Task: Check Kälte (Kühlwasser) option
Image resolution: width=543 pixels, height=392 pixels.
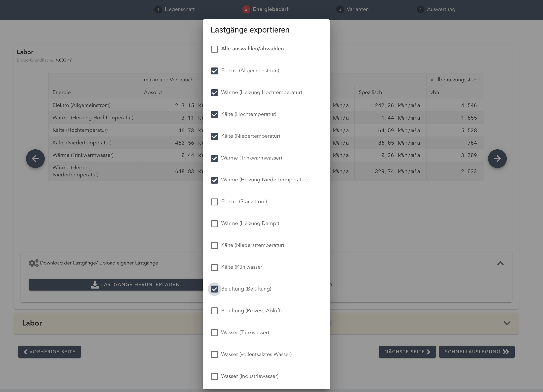Action: tap(214, 267)
